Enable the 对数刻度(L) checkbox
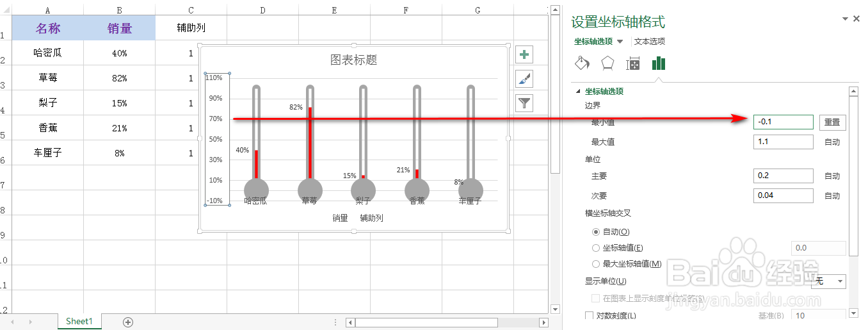Screen dimensions: 868x330 (x=590, y=315)
